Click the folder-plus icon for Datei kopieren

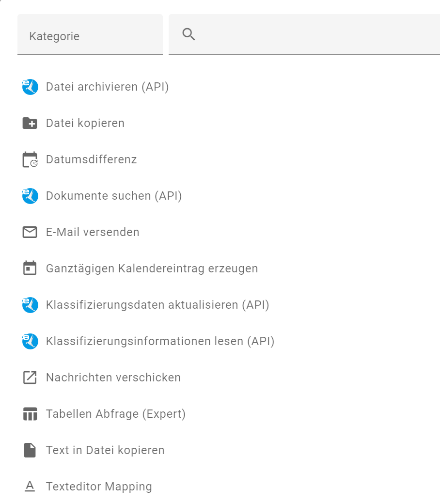point(30,124)
